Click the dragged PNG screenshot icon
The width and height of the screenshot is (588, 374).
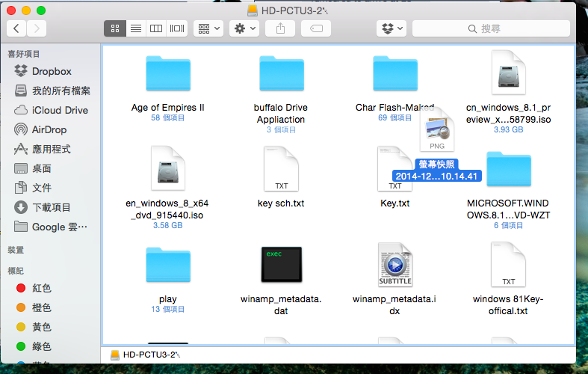coord(437,129)
